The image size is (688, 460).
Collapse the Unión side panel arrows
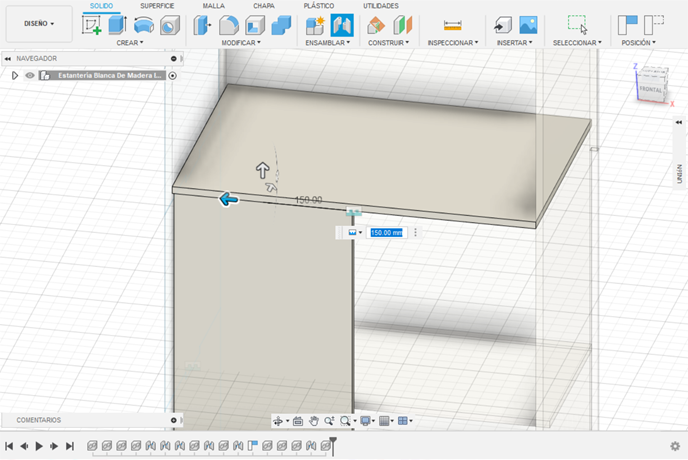[679, 122]
